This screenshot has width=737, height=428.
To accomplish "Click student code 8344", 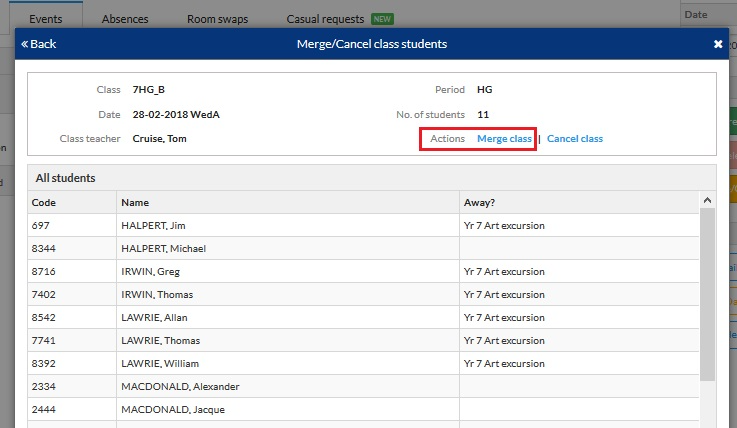I will pos(44,249).
